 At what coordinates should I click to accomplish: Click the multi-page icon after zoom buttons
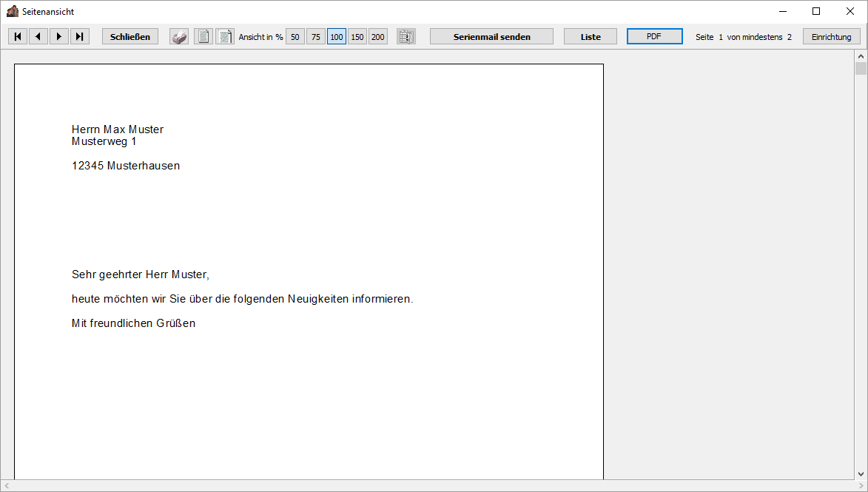click(406, 36)
